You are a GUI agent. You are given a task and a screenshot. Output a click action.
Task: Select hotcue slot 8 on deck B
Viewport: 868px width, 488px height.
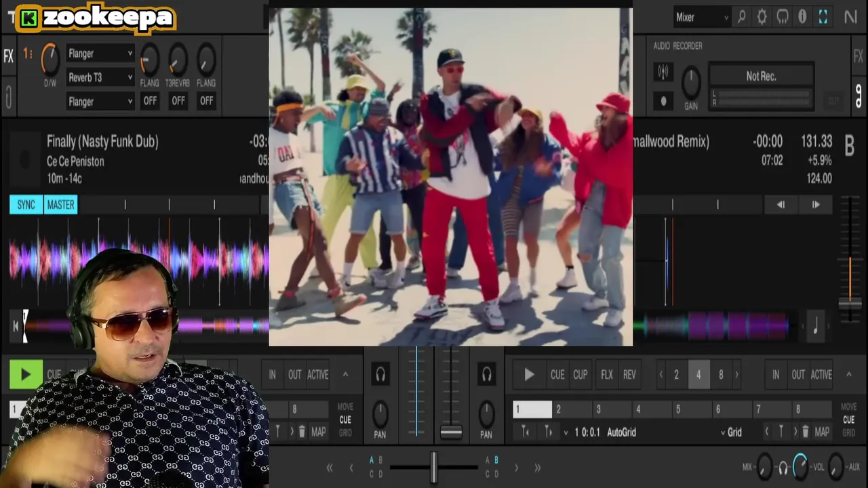point(812,409)
